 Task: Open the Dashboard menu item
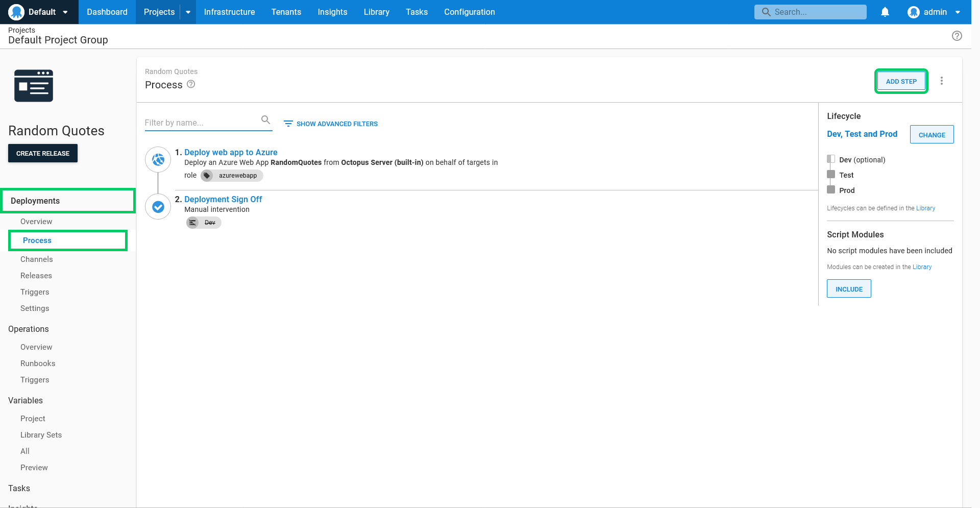coord(107,12)
